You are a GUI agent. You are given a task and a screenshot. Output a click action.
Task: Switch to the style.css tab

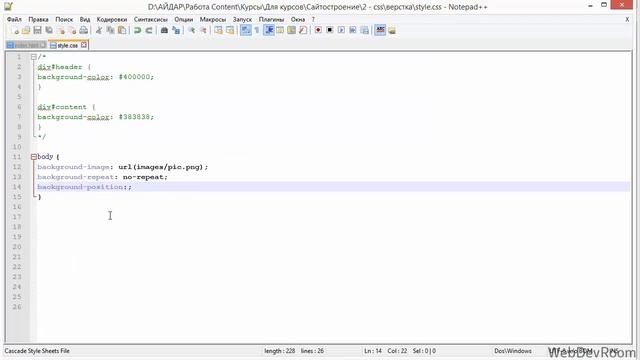pyautogui.click(x=67, y=45)
